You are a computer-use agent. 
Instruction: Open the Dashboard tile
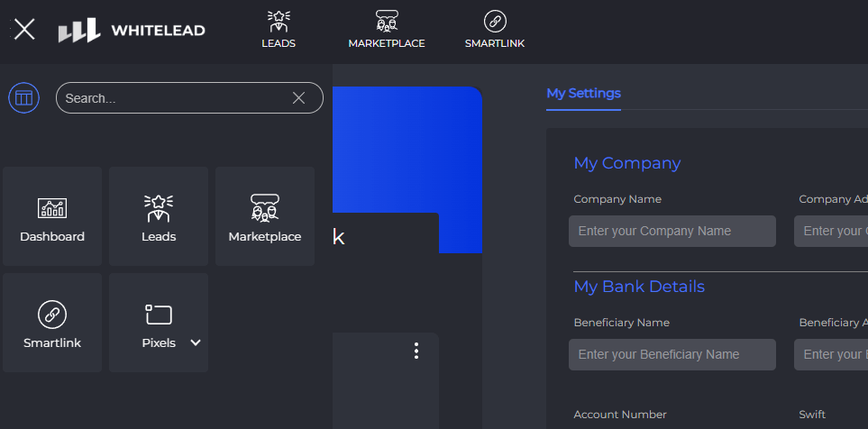[x=52, y=216]
